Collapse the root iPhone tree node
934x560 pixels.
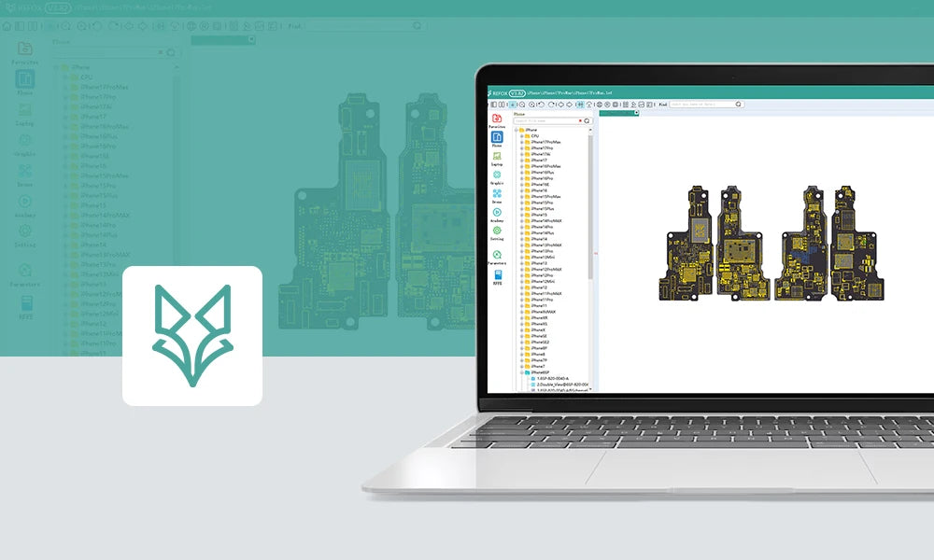[x=517, y=130]
